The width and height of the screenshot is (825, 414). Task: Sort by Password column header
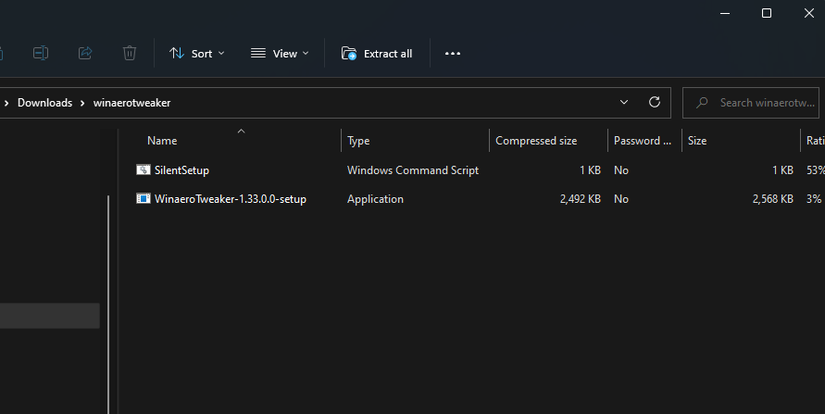point(642,140)
